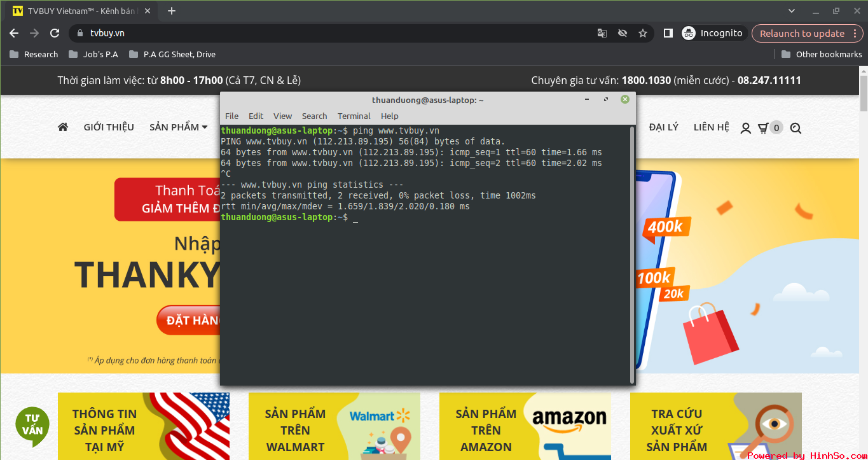The image size is (868, 460).
Task: Click the Thanh Toán red promo banner
Action: [168, 199]
